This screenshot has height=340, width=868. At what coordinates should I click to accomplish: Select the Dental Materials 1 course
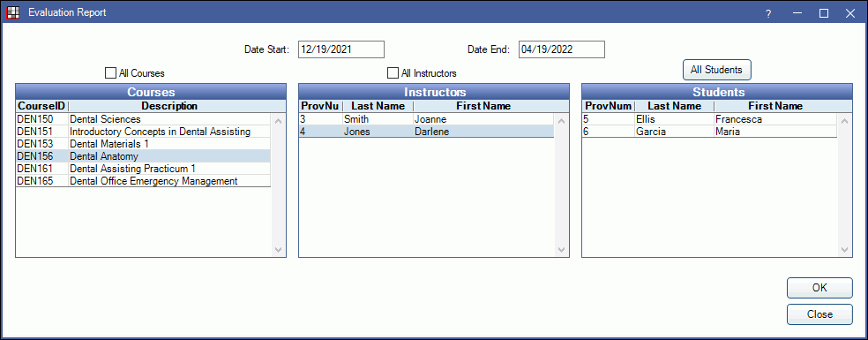point(144,144)
